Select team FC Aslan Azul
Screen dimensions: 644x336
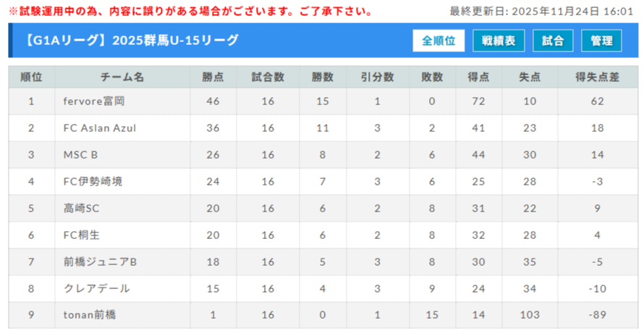pyautogui.click(x=99, y=128)
